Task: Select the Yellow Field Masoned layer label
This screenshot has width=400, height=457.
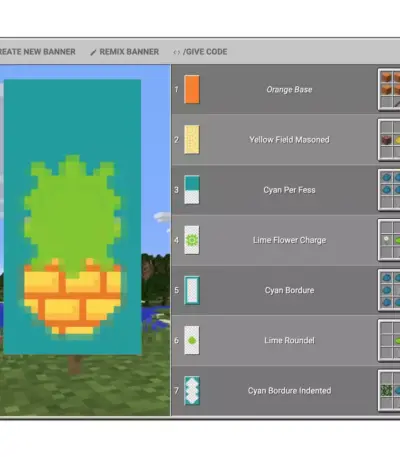Action: (x=289, y=140)
